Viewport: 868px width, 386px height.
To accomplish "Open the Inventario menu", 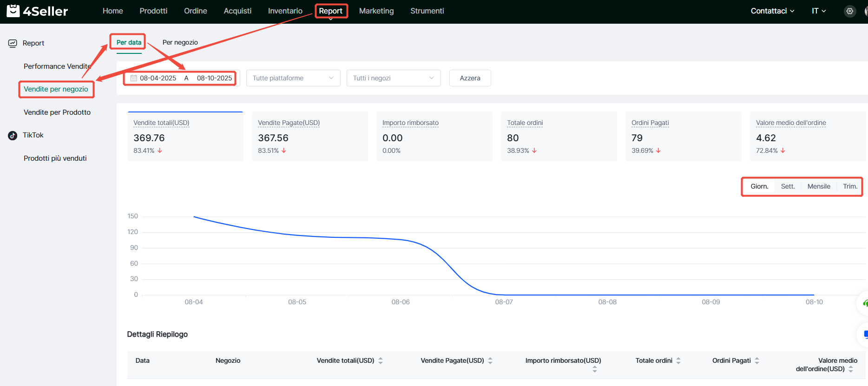I will click(285, 11).
